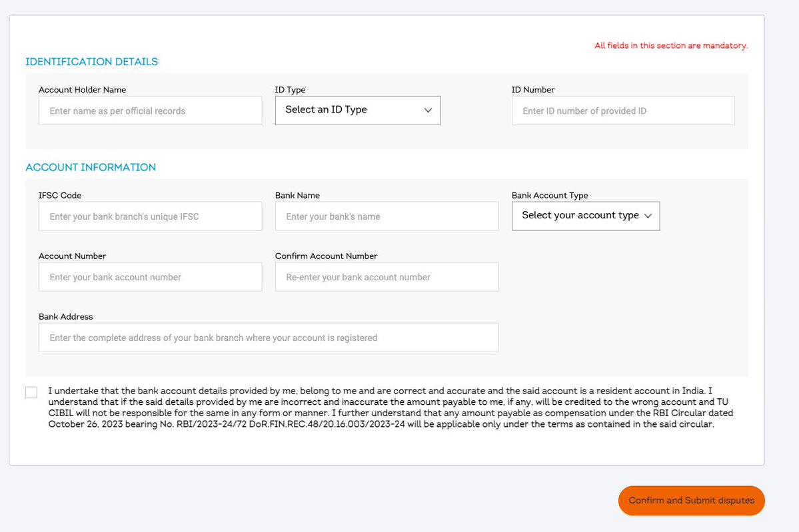Click the 'Bank Name' field label

coord(298,195)
